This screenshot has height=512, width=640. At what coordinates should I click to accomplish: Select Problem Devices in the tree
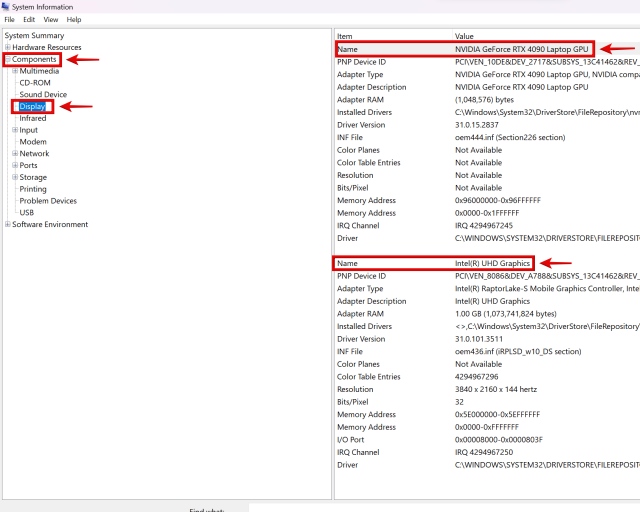click(x=48, y=201)
